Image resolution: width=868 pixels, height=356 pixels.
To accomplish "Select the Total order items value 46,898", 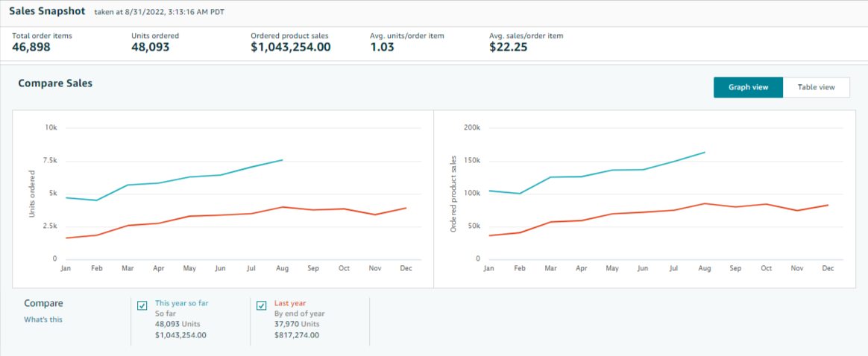I will click(x=33, y=48).
